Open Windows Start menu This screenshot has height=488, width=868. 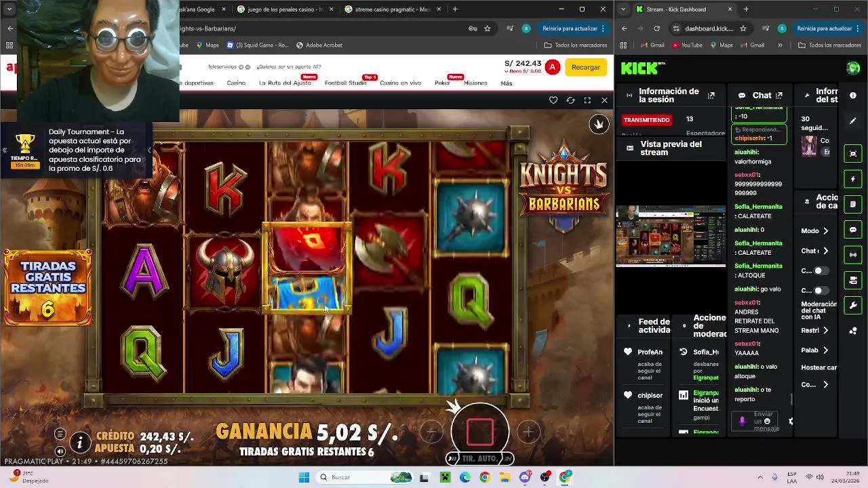coord(304,477)
